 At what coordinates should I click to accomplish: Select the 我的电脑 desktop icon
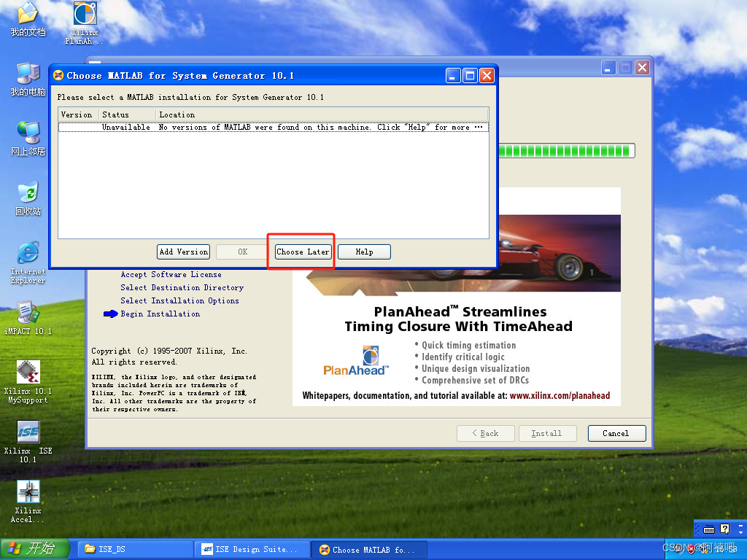tap(28, 79)
